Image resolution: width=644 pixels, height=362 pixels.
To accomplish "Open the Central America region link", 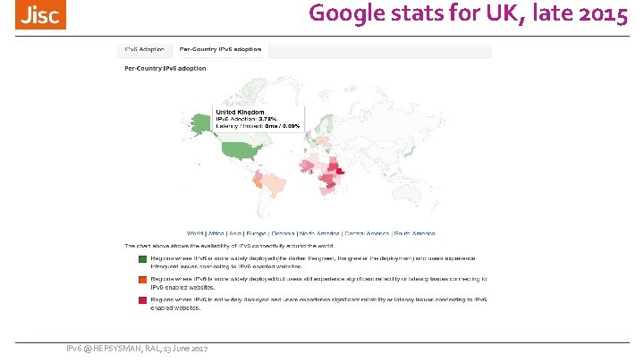I will pos(367,233).
